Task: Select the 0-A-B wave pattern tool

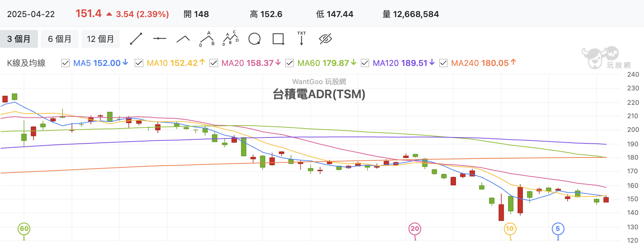Action: coord(207,39)
